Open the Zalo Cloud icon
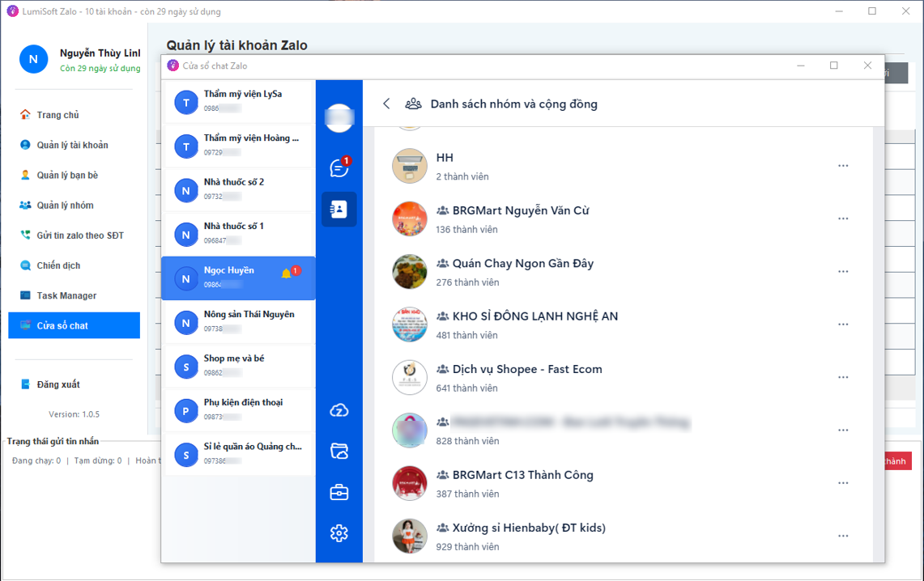 (339, 410)
